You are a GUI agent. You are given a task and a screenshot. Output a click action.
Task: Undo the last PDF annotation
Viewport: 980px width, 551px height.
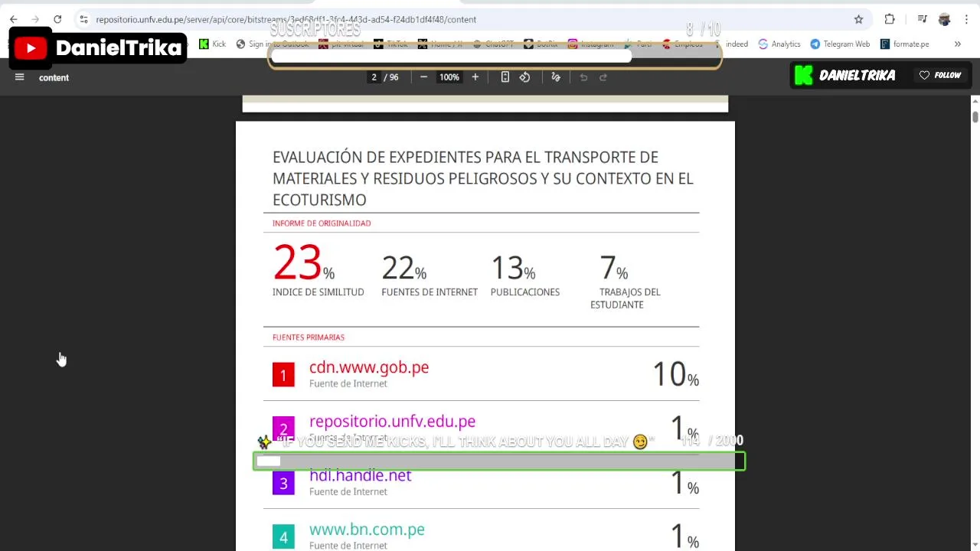click(x=583, y=77)
